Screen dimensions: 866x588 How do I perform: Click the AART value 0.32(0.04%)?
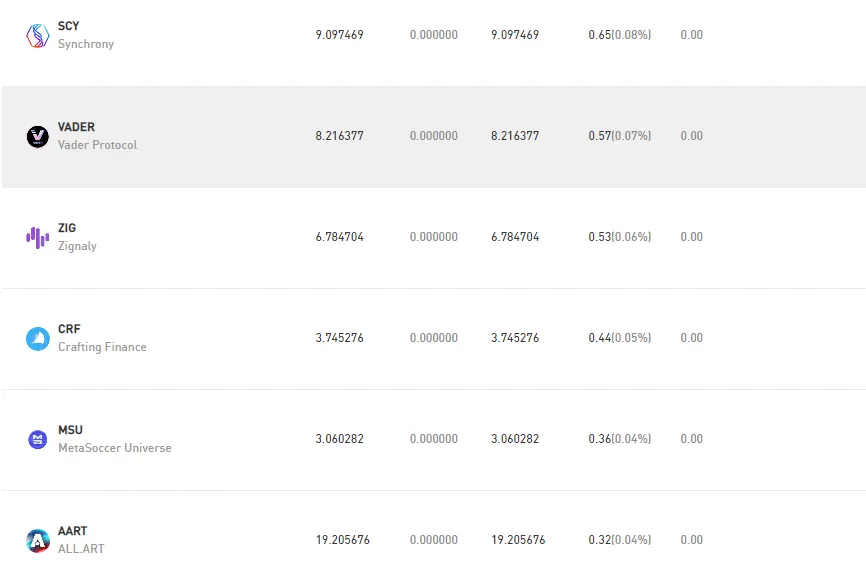coord(620,540)
